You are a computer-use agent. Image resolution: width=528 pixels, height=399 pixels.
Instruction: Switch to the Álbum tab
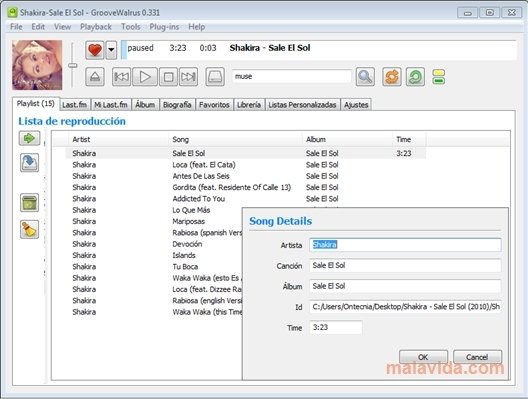[145, 105]
